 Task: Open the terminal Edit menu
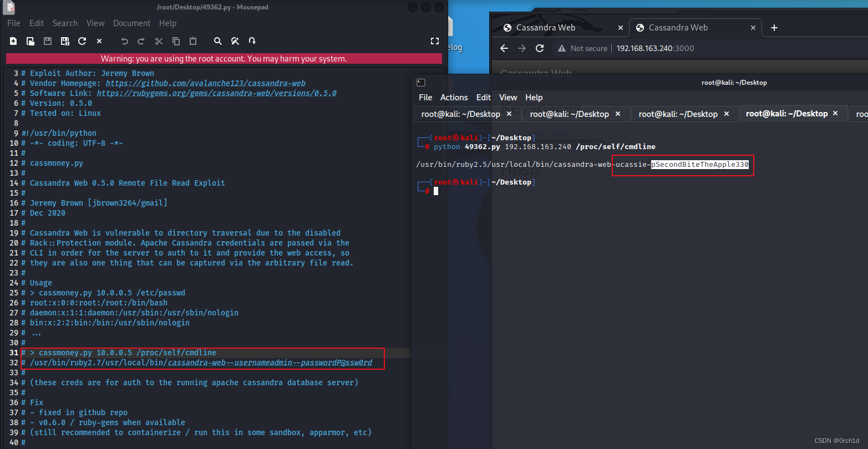484,98
